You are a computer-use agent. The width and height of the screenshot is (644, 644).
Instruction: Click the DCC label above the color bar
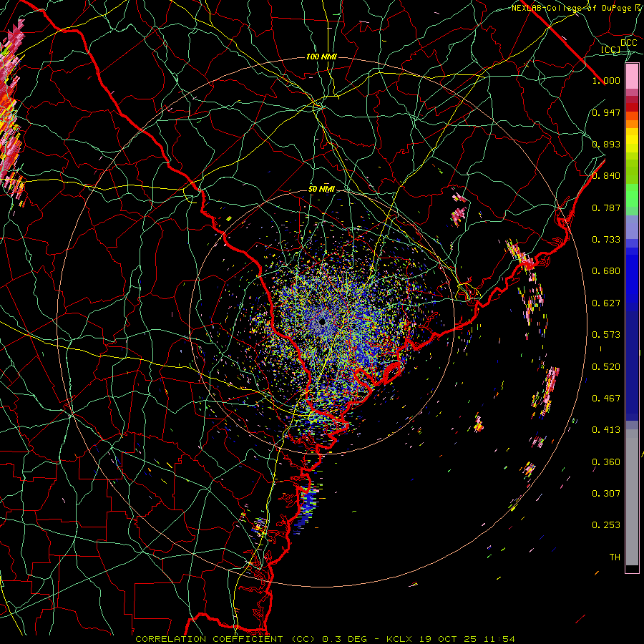629,43
